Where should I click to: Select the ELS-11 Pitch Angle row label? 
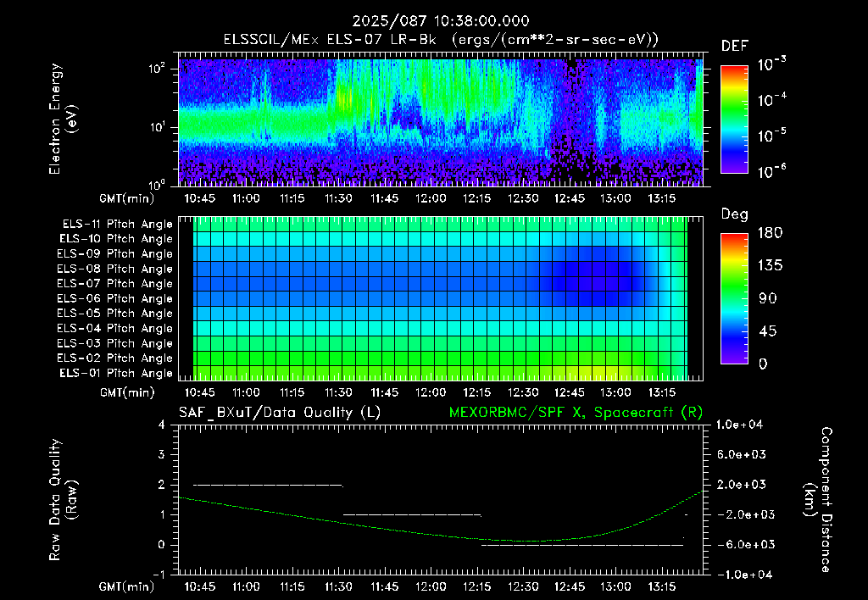click(x=117, y=225)
